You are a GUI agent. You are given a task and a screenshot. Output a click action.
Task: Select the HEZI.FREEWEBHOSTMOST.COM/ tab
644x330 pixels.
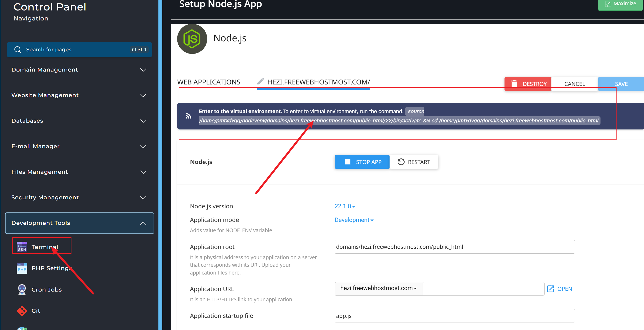point(318,82)
